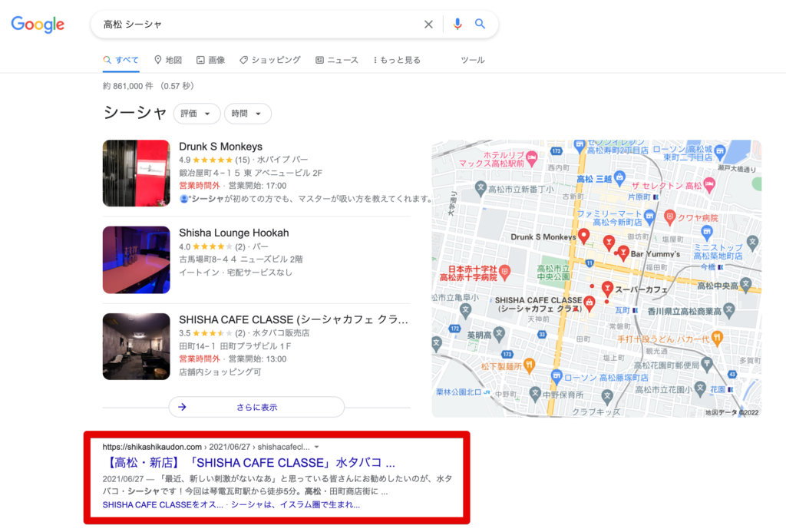Open the シーシャは、イスラム圏で生まれ... sitelink
The width and height of the screenshot is (786, 532).
(x=296, y=505)
